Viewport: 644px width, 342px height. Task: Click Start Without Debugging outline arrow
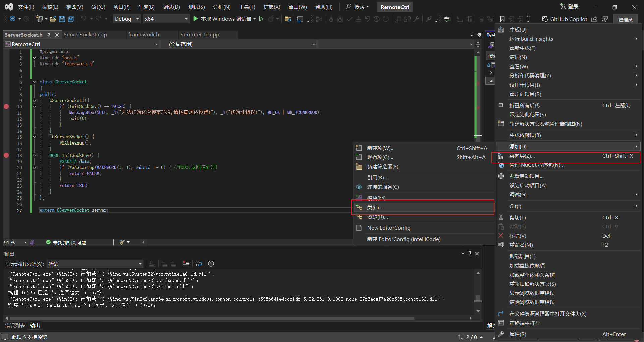point(261,19)
